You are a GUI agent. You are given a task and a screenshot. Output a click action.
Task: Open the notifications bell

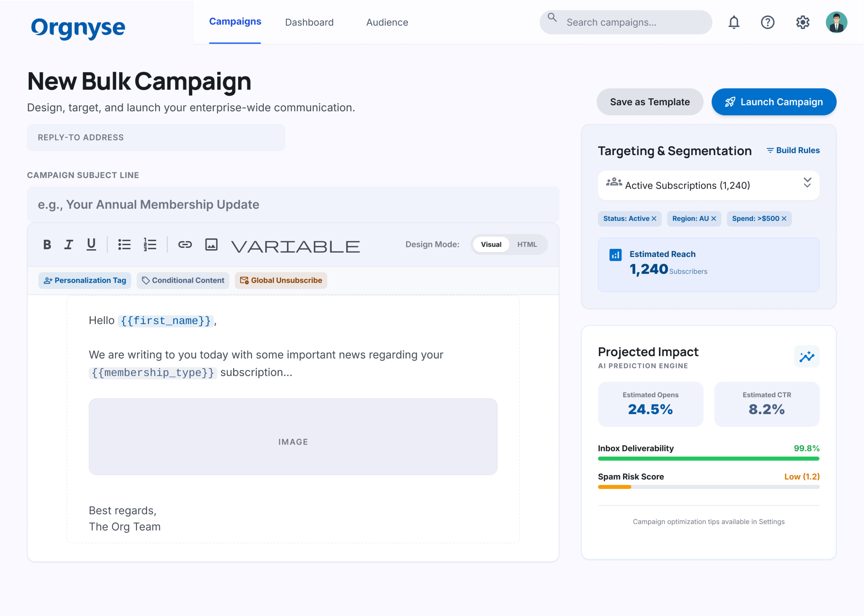click(x=734, y=22)
